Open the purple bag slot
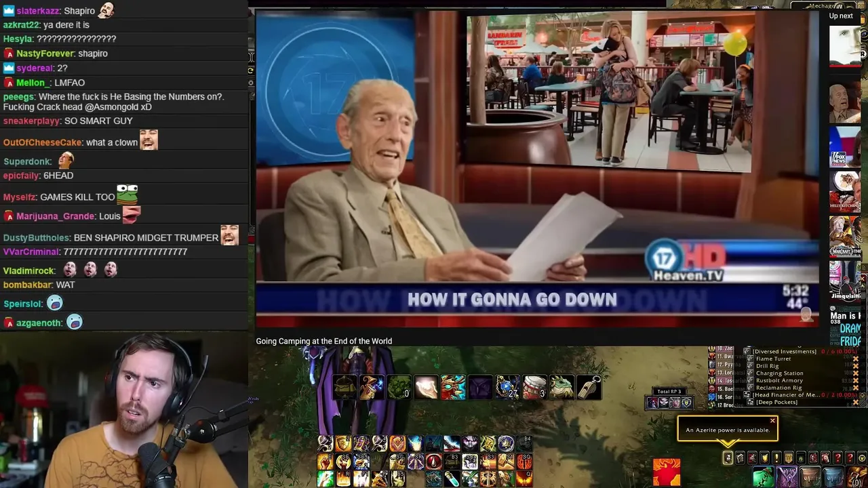Screen dimensions: 868x488 (787, 477)
